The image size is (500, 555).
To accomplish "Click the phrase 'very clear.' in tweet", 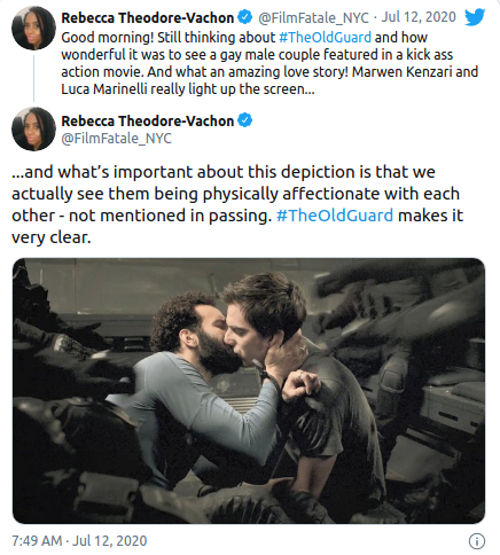I will (x=51, y=237).
